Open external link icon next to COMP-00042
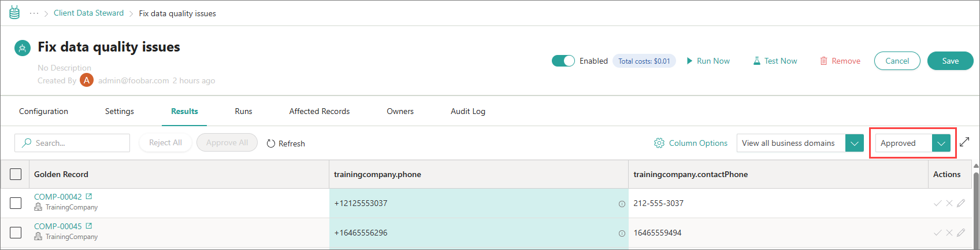Viewport: 980px width, 250px height. [x=89, y=197]
